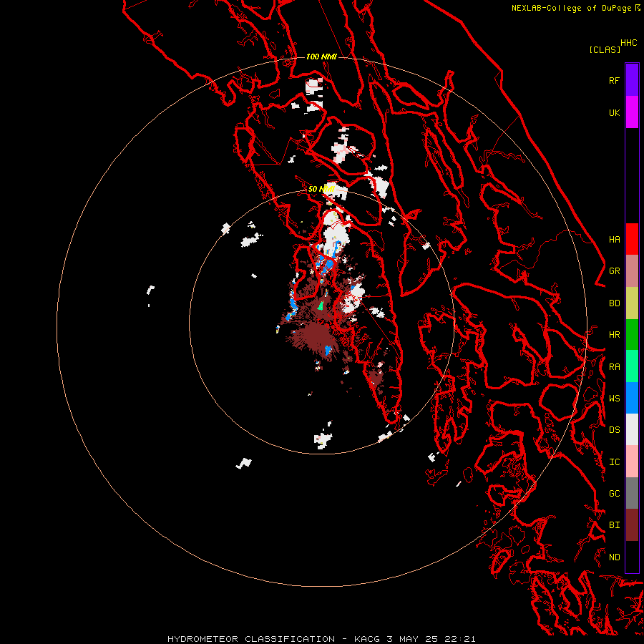Screen dimensions: 644x644
Task: Click the DS legend label
Action: tap(614, 430)
